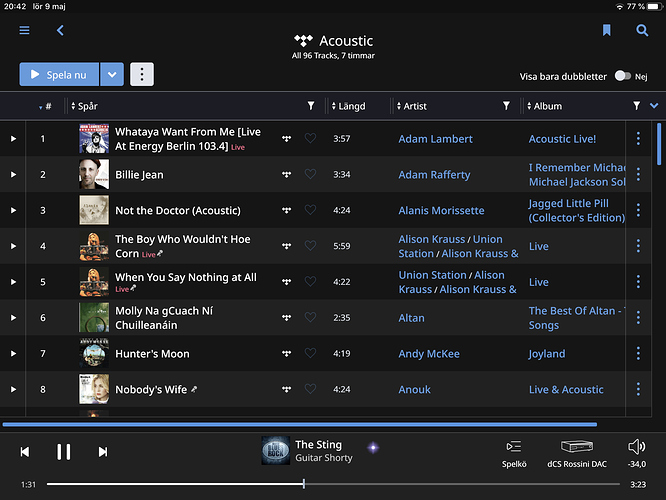
Task: Favorite Molly Na gCuach Ní Chuilleanáin
Action: coord(310,317)
